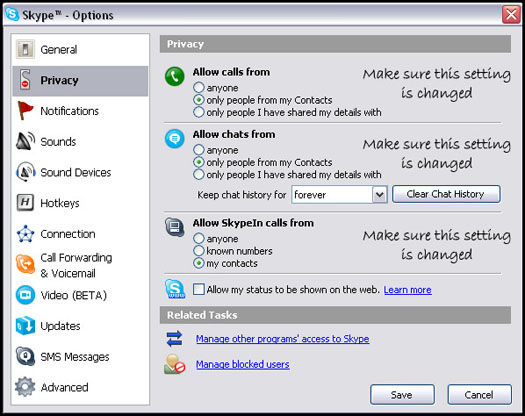The height and width of the screenshot is (416, 525).
Task: Open the General settings switch icon
Action: pyautogui.click(x=25, y=49)
